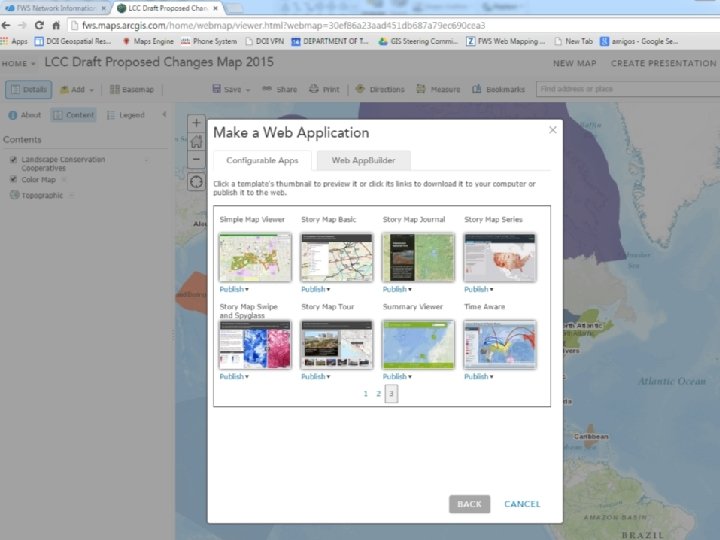Open the Apps bookmarks grid icon
Image resolution: width=720 pixels, height=540 pixels.
5,41
